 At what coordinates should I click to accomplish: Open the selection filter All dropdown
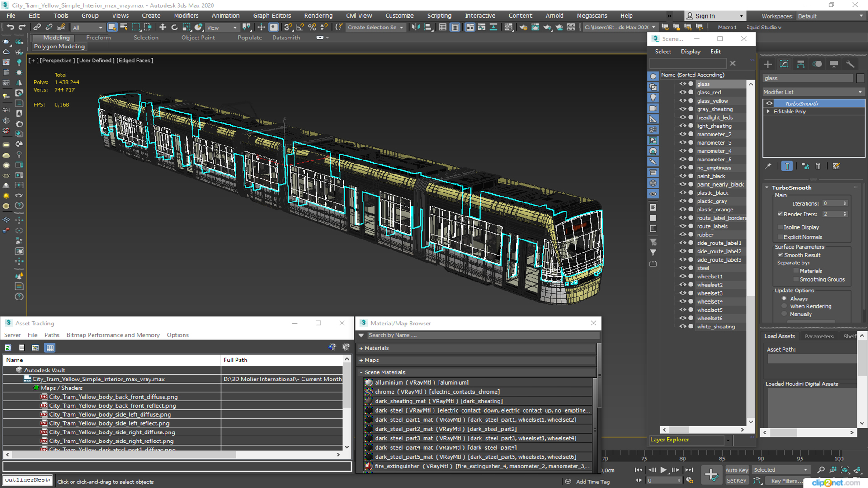[x=88, y=28]
